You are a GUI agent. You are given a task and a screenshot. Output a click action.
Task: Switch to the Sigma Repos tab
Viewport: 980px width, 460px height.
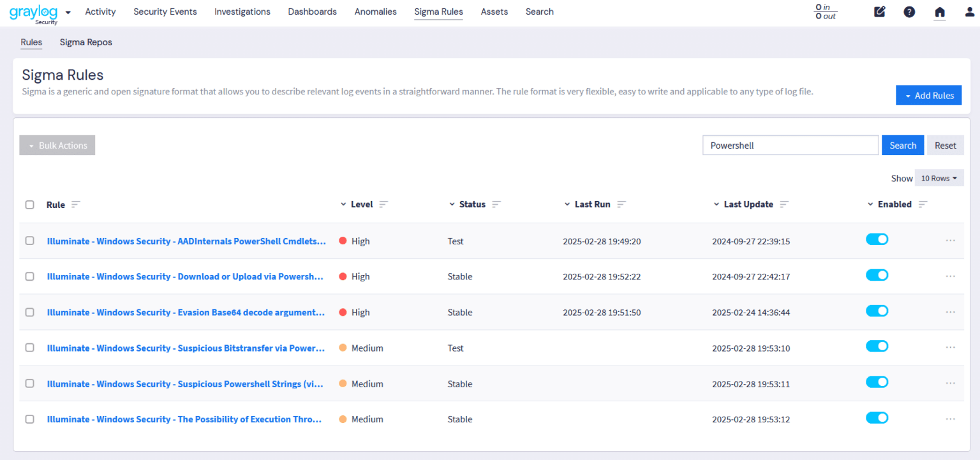pyautogui.click(x=85, y=42)
